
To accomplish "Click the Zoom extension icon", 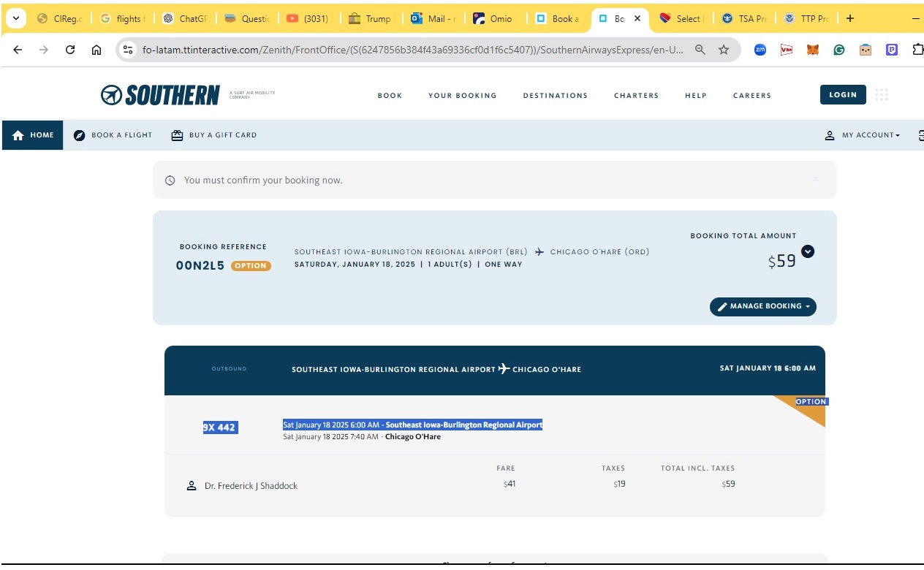I will pos(760,50).
